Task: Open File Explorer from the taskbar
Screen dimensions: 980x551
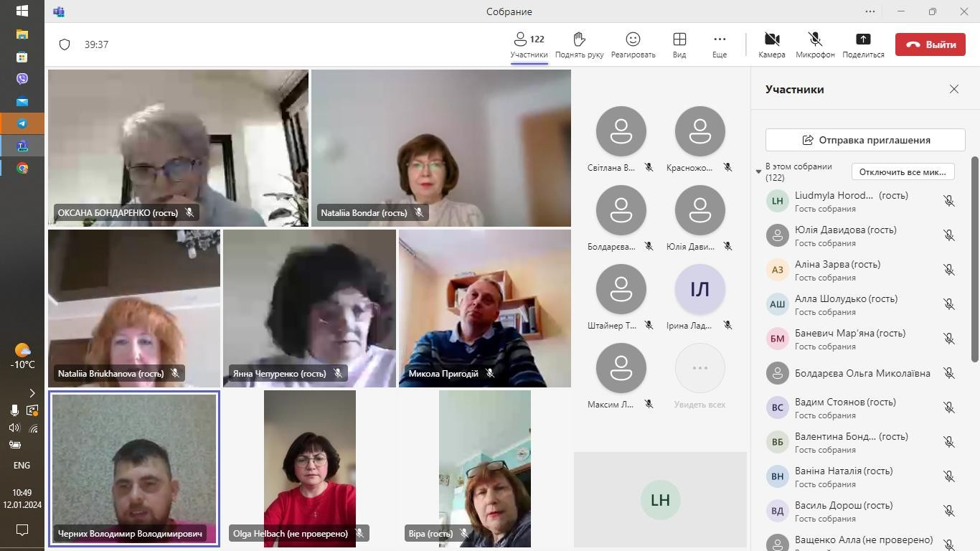Action: coord(22,34)
